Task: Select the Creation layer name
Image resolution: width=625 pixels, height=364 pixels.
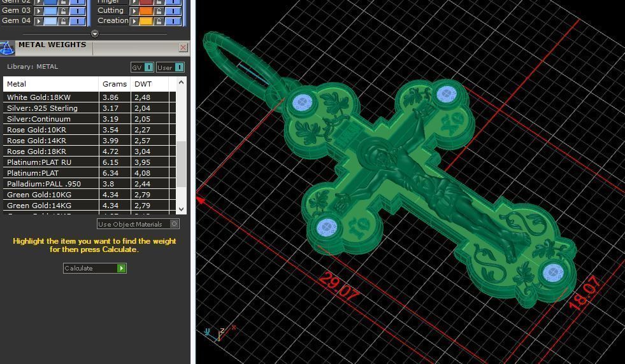Action: pos(113,20)
